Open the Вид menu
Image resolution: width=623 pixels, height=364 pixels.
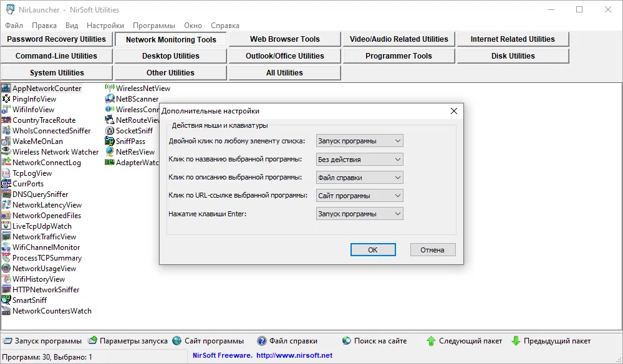pos(72,26)
